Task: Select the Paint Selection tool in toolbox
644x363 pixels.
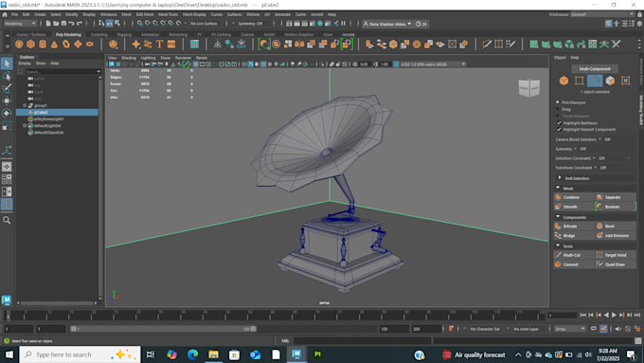Action: point(7,88)
